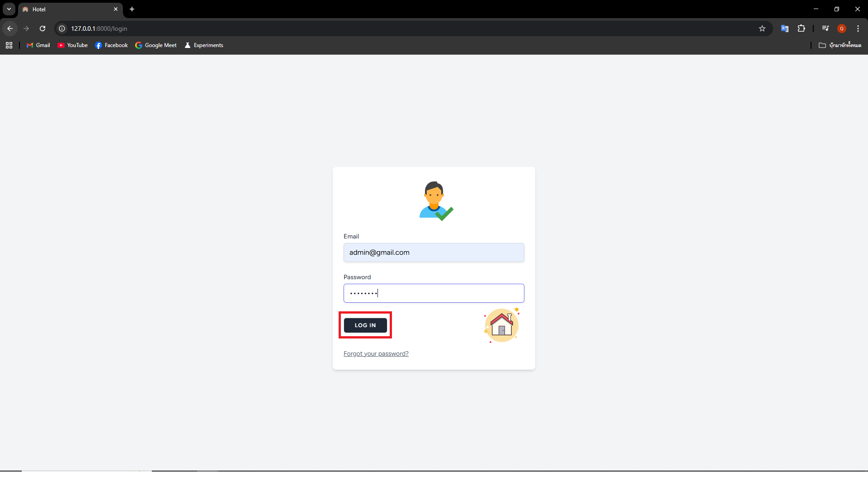Open the Chrome apps grid shortcut
868x486 pixels.
9,45
